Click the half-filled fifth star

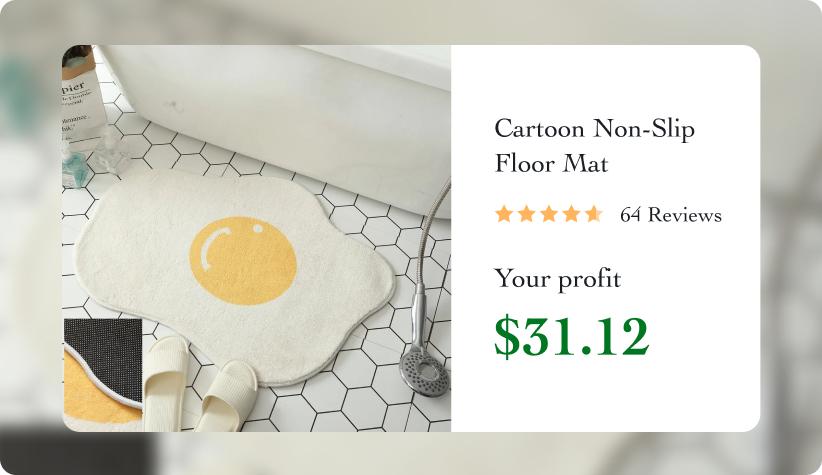[594, 214]
